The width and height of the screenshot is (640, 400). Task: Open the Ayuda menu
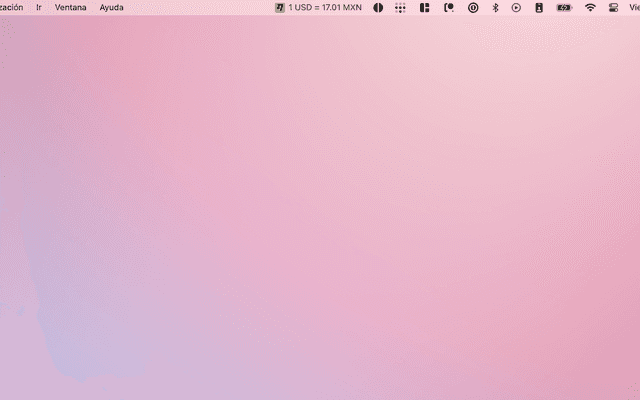pos(112,7)
